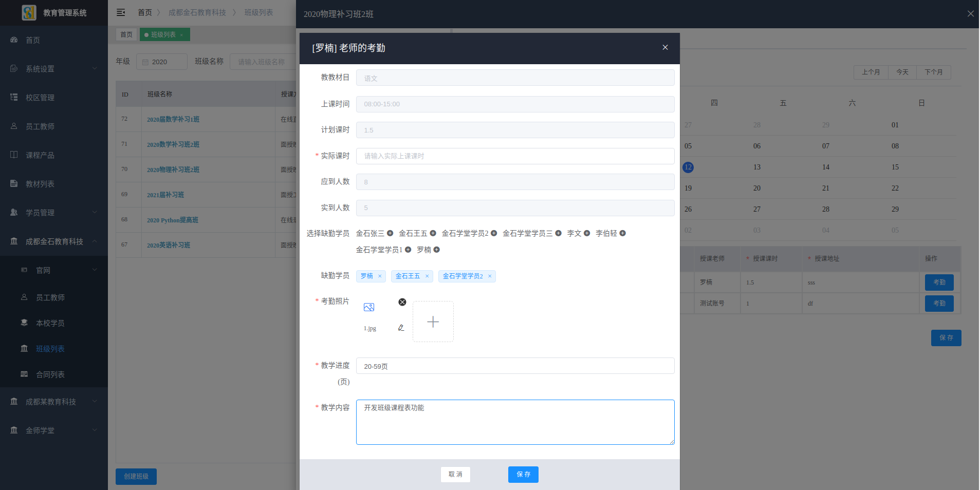
Task: Open 本校学员 submenu item
Action: point(54,323)
